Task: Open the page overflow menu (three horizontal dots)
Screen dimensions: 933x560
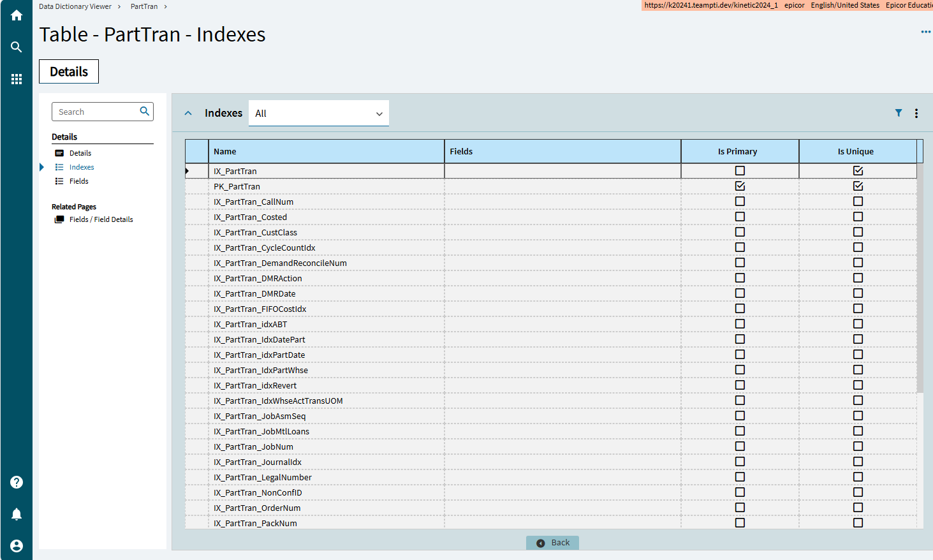Action: pyautogui.click(x=926, y=32)
